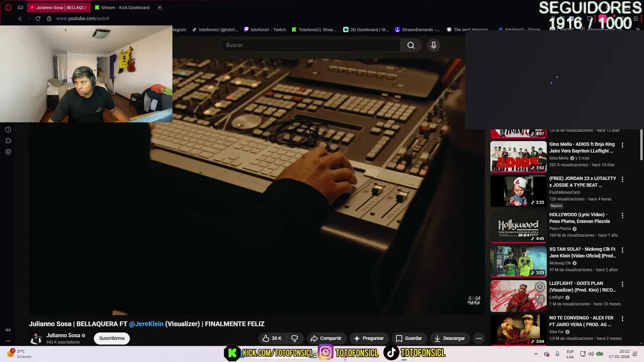Viewport: 644px width, 362px height.
Task: Open options menu for XQ TAN SOLA? video
Action: click(622, 249)
